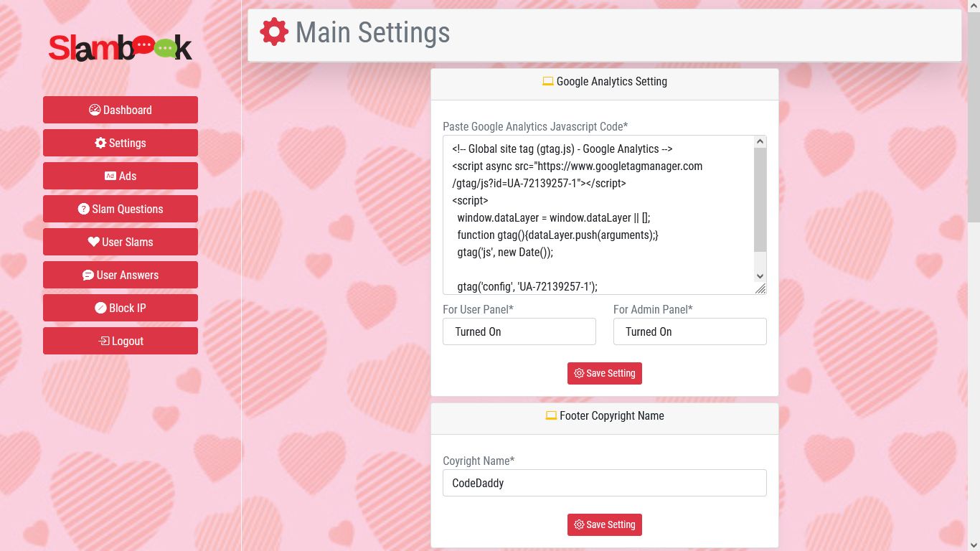Open the For User Panel dropdown
The width and height of the screenshot is (980, 551).
pyautogui.click(x=519, y=331)
